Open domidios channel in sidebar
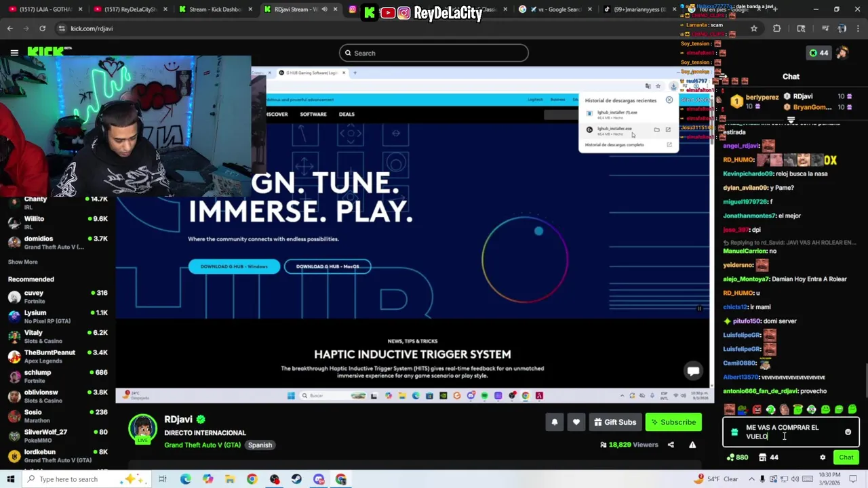 (x=58, y=242)
